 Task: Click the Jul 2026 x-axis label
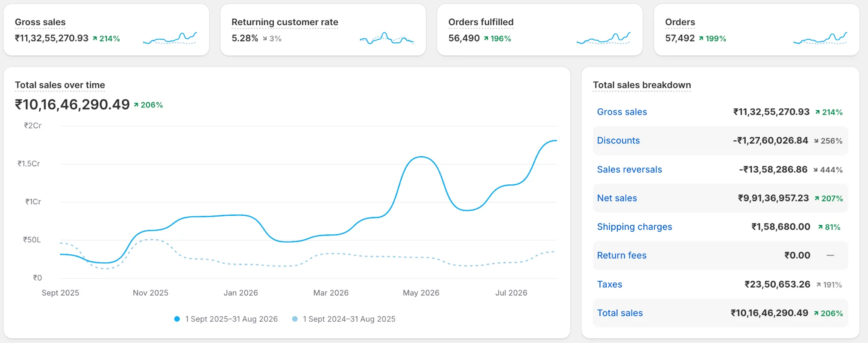[511, 293]
